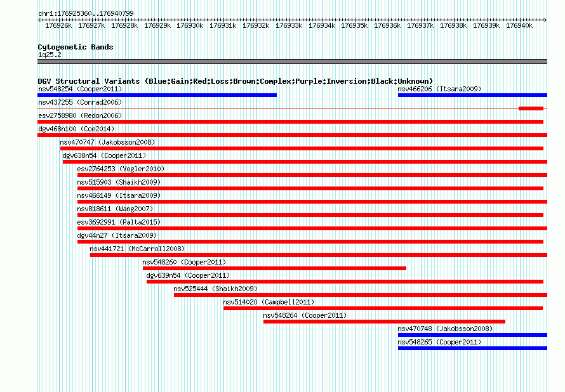Click the 176926k ruler tick label
This screenshot has width=565, height=392.
tap(58, 25)
